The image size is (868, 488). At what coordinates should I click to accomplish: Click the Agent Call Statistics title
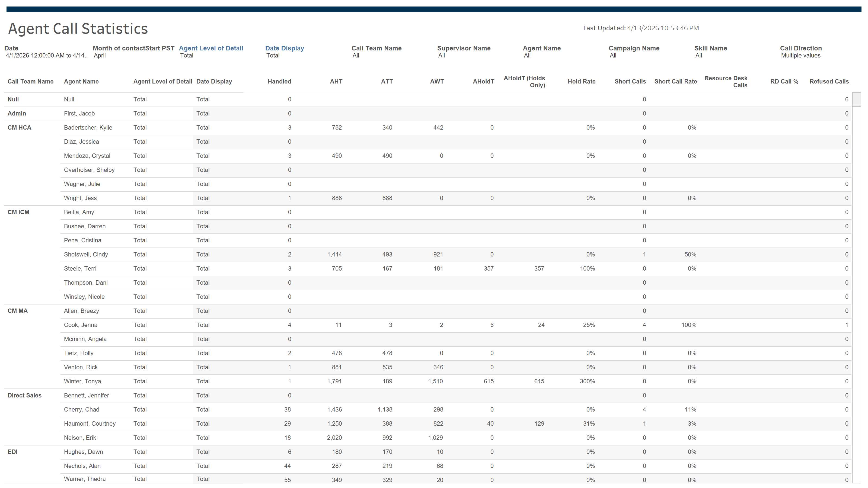pyautogui.click(x=78, y=29)
